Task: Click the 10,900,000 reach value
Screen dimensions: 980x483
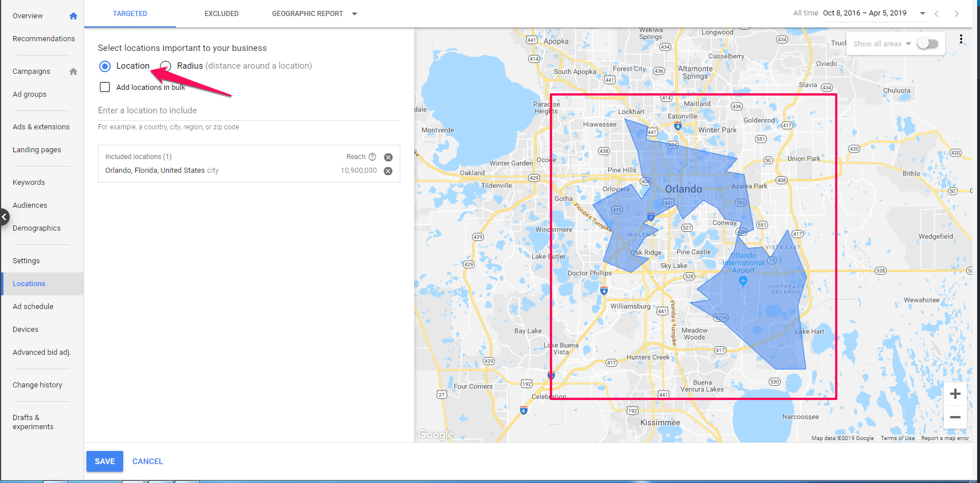Action: (359, 171)
